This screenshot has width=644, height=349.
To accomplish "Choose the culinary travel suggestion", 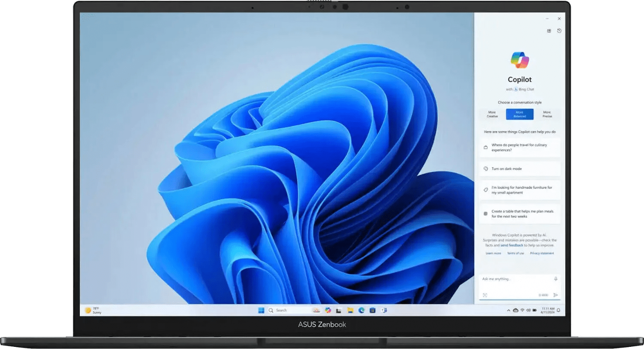I will (x=520, y=148).
